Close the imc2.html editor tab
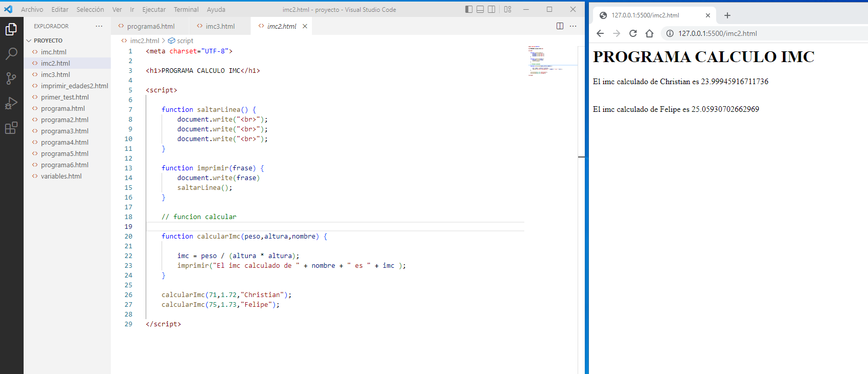Viewport: 868px width, 374px height. click(305, 26)
